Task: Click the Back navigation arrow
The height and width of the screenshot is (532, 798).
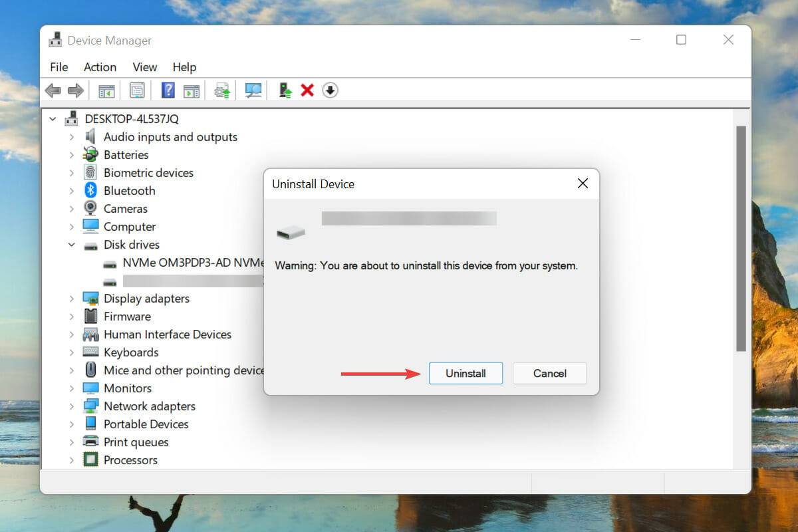Action: pos(53,90)
